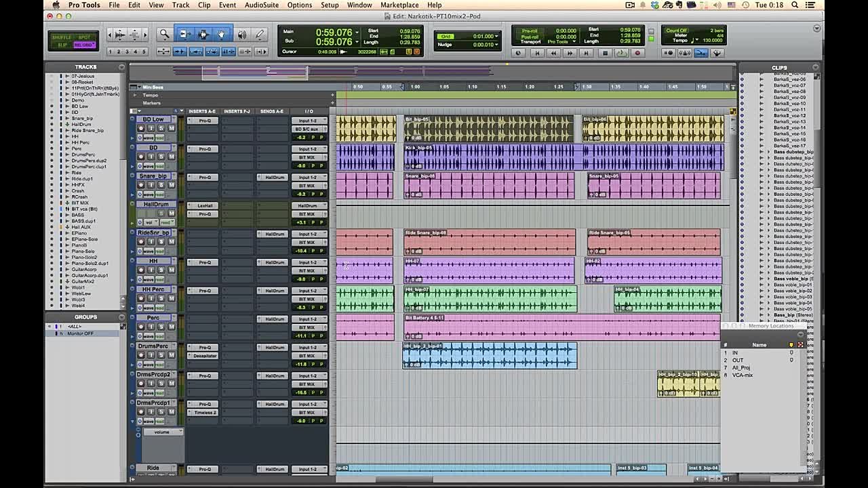Toggle Tab to Transients icon
Screen dimensions: 868x488
pyautogui.click(x=180, y=52)
